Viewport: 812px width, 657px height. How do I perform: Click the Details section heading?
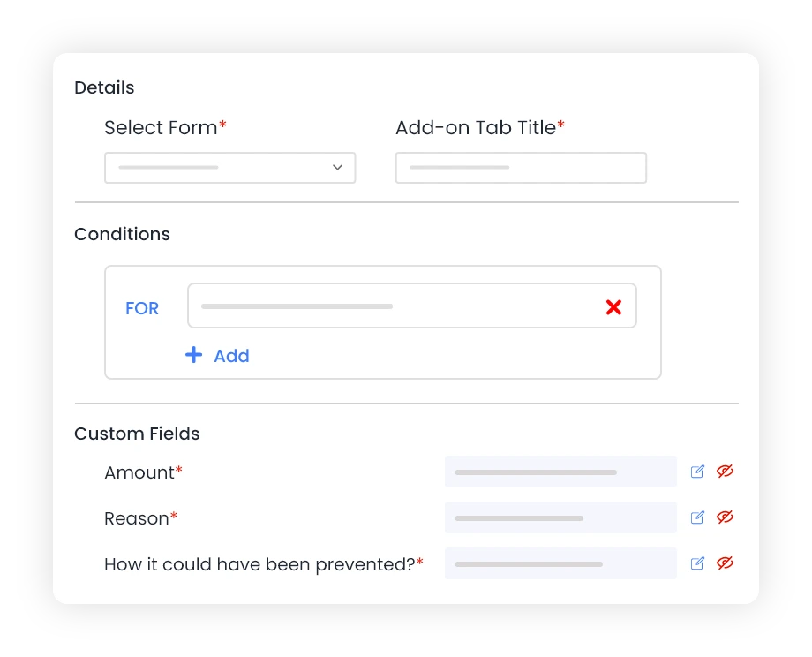[104, 87]
